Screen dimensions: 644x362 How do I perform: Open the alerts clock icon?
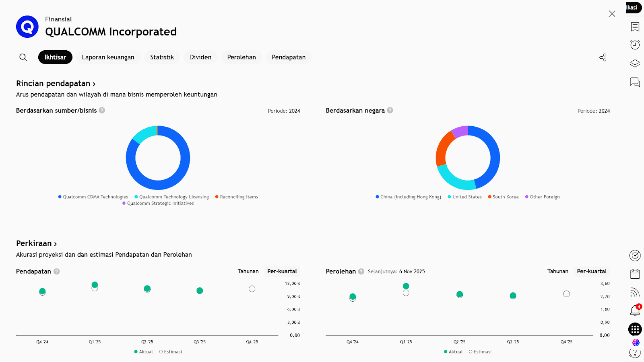635,45
